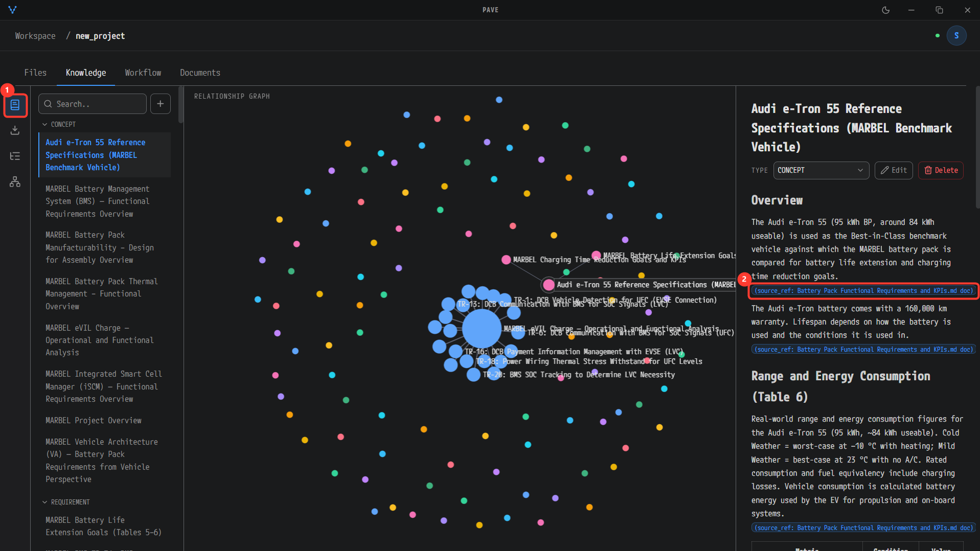Viewport: 980px width, 551px height.
Task: Open source_ref link after warranty paragraph
Action: point(863,350)
